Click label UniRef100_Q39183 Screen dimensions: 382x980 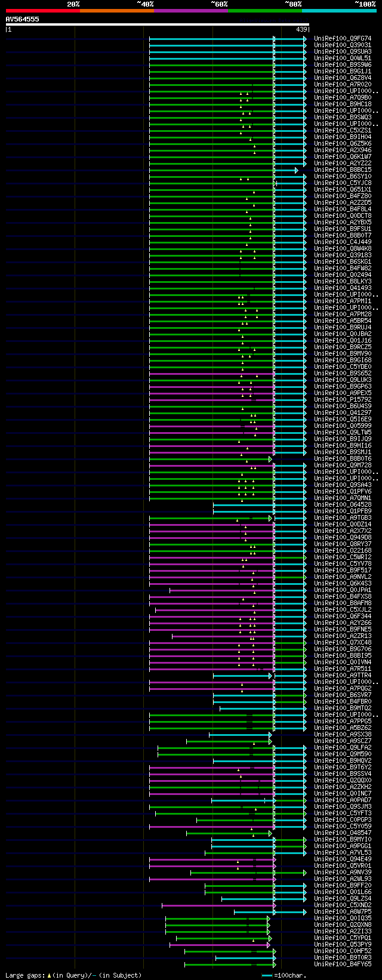click(343, 255)
